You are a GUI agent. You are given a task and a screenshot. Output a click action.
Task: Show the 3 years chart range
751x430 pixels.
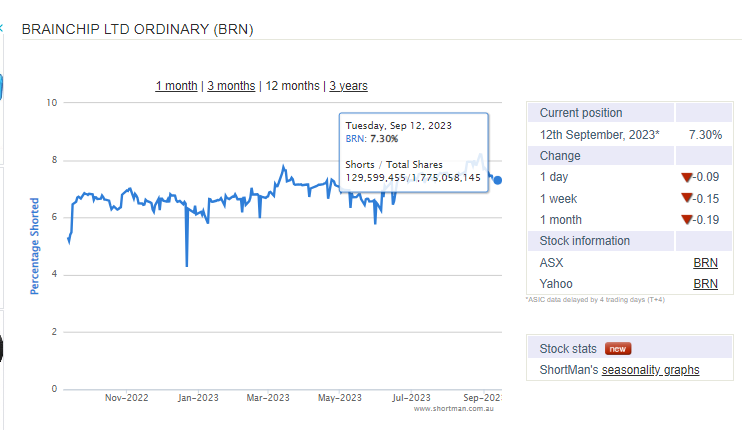tap(348, 86)
